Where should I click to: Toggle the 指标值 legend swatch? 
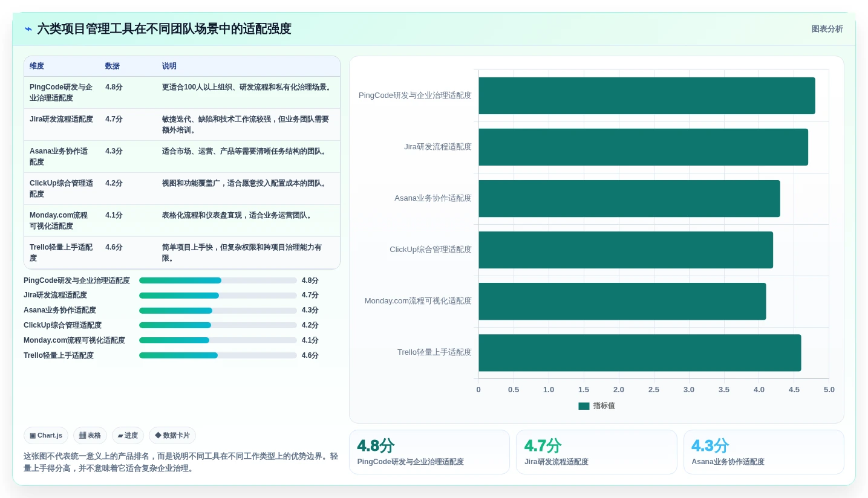(x=584, y=406)
